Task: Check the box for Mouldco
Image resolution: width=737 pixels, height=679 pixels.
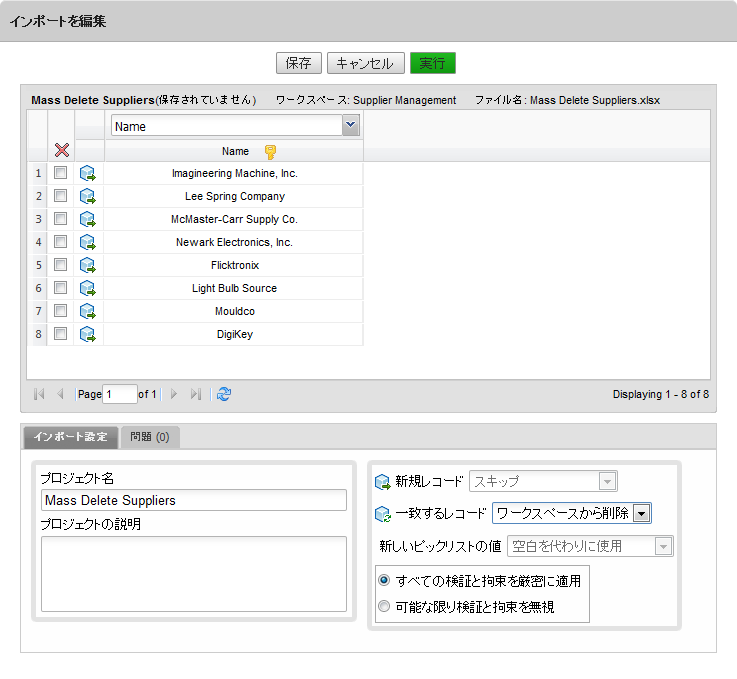Action: 61,311
